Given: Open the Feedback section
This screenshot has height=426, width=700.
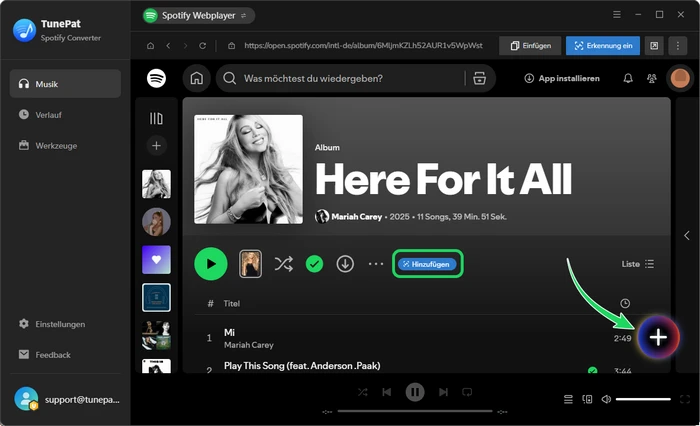Looking at the screenshot, I should 65,355.
